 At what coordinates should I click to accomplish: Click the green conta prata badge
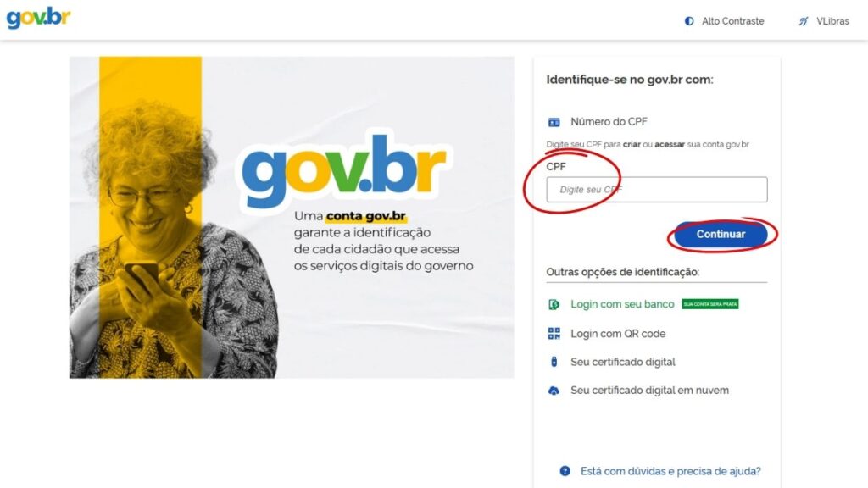pyautogui.click(x=710, y=304)
